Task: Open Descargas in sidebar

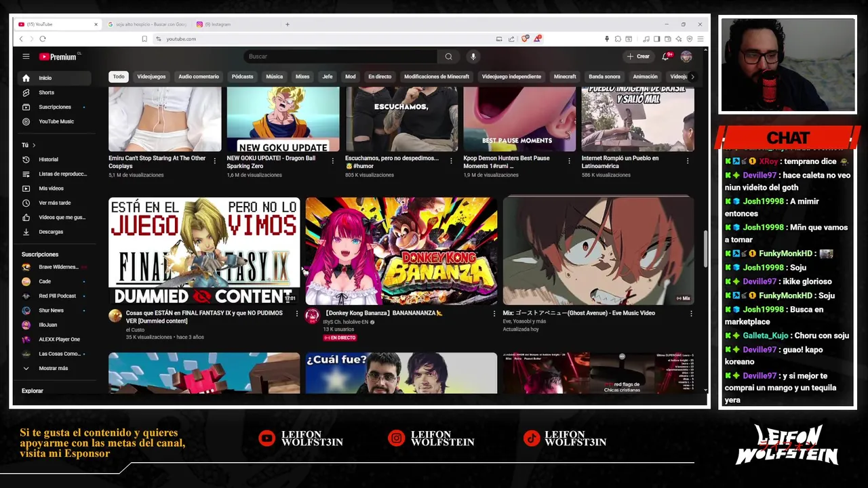Action: coord(54,232)
